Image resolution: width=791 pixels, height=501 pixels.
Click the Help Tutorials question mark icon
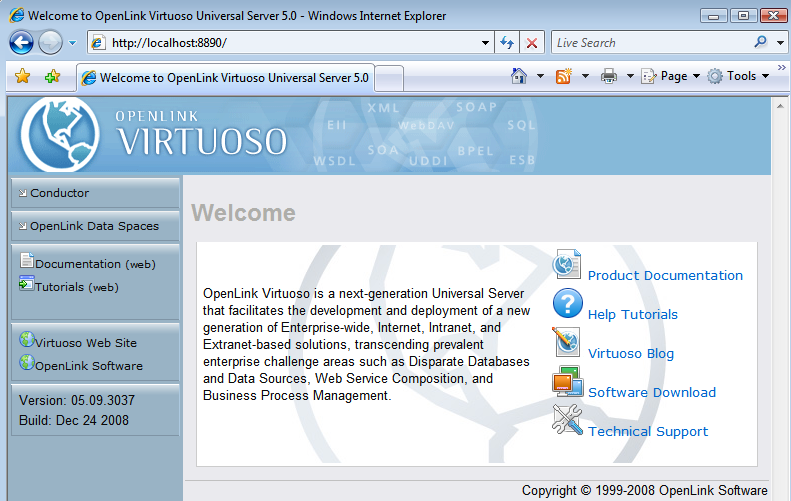(567, 304)
